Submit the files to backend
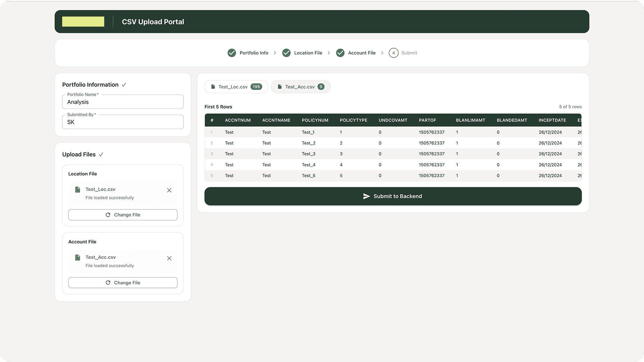 [x=393, y=196]
